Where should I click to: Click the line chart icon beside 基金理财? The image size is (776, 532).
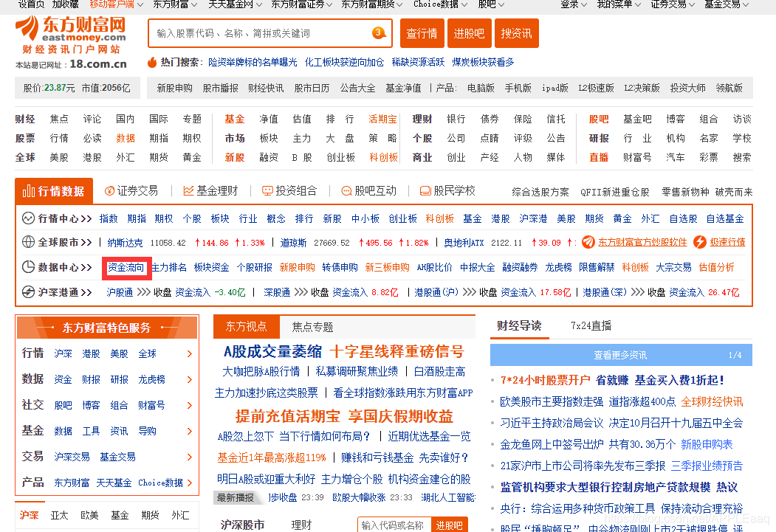188,191
